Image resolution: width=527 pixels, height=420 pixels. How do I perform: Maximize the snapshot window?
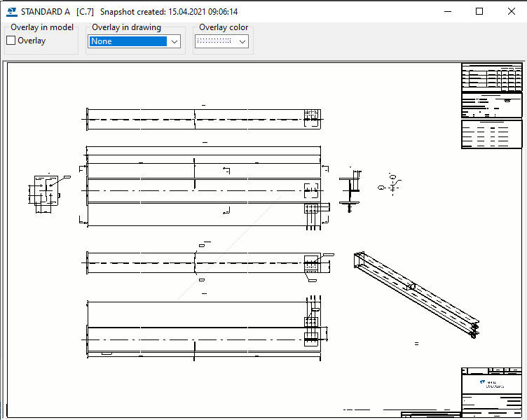tap(479, 11)
